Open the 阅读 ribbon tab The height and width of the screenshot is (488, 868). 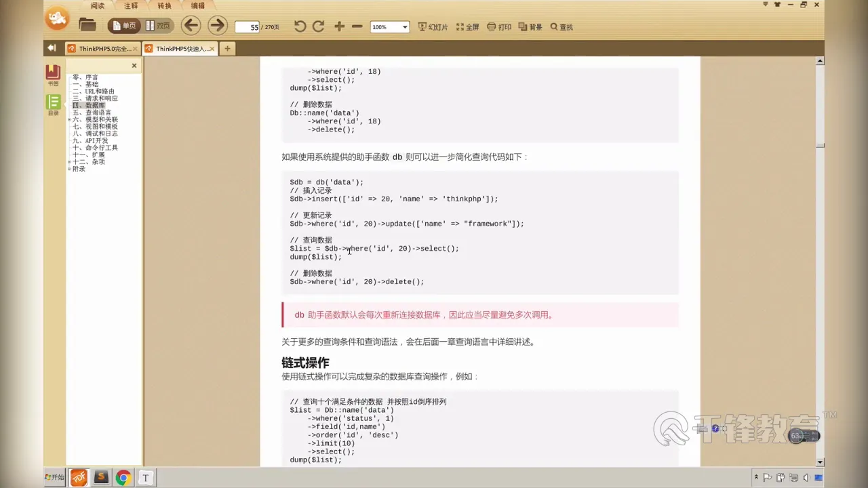click(98, 5)
